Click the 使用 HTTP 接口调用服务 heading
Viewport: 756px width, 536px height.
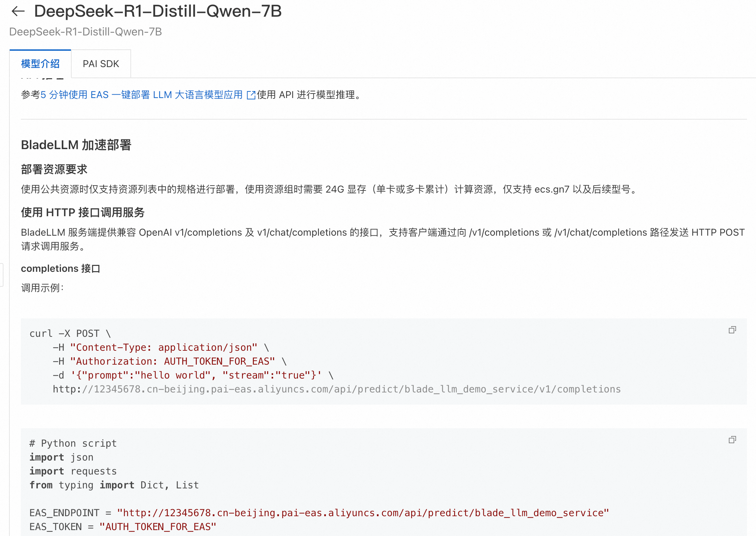[83, 212]
